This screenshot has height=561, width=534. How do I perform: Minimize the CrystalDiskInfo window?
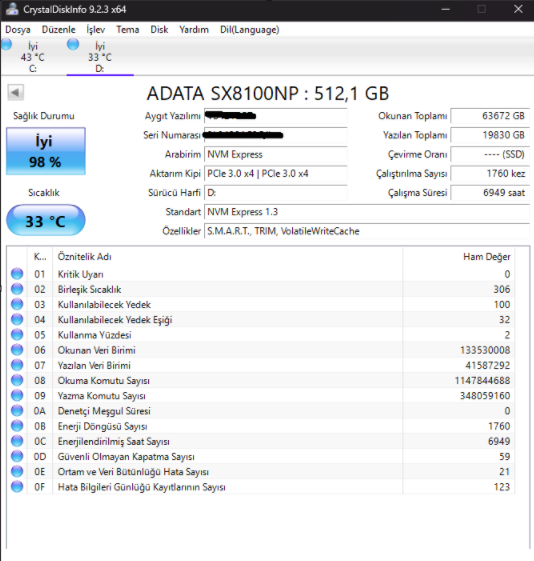coord(446,9)
